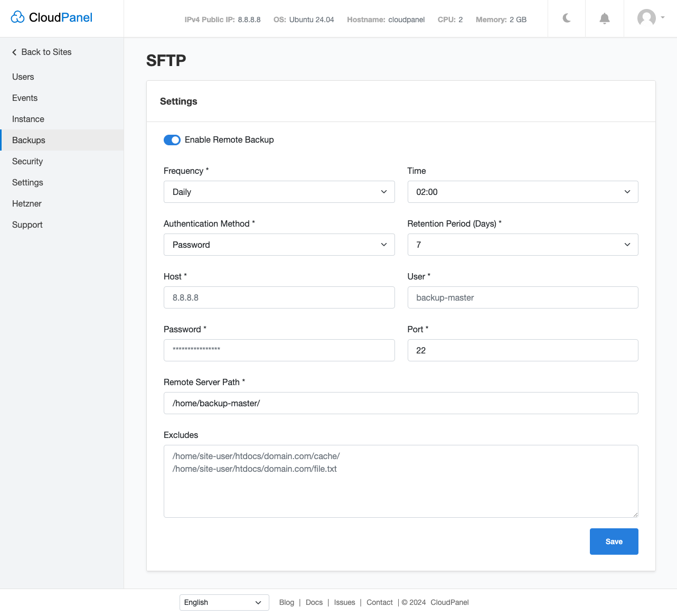This screenshot has width=677, height=616.
Task: Open the Authentication Method dropdown
Action: [x=279, y=245]
